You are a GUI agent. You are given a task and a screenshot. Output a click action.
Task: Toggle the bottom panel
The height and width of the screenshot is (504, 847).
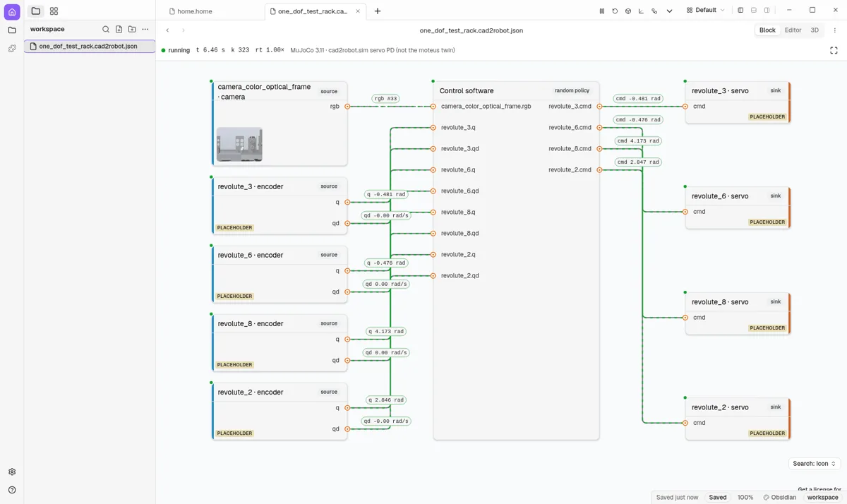754,11
